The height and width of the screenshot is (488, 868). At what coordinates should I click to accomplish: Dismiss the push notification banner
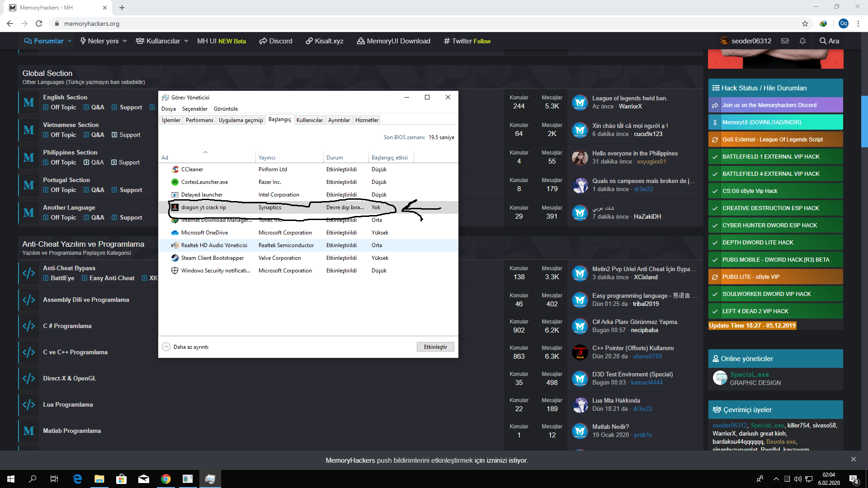[854, 459]
